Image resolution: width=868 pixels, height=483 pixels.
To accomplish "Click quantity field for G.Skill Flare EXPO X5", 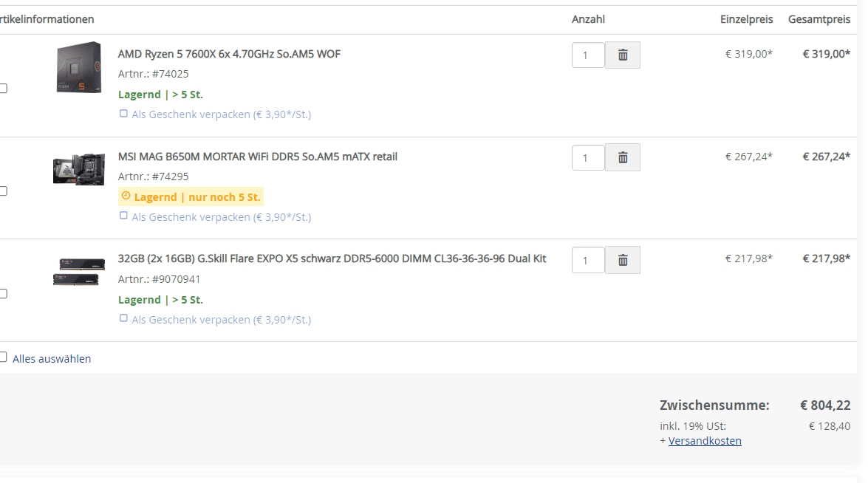I will [x=588, y=260].
